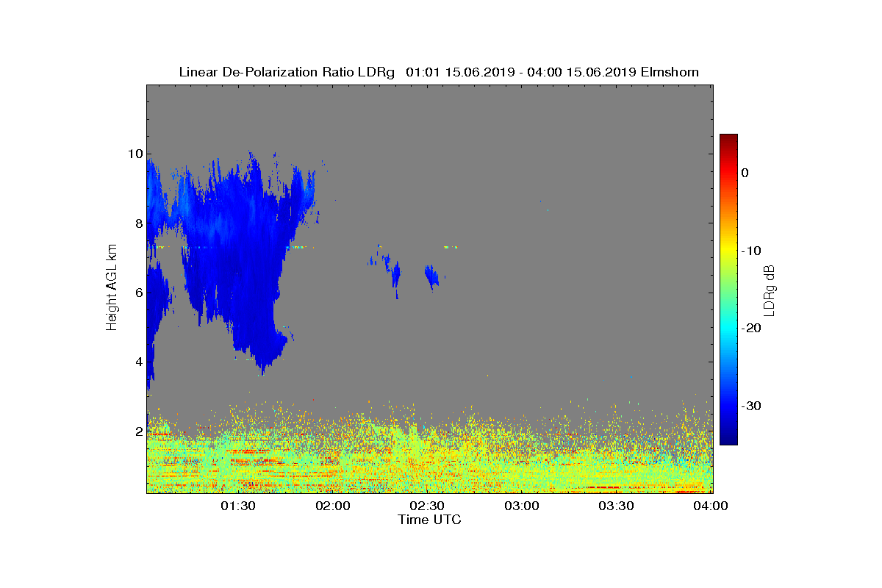The image size is (882, 588).
Task: Click the 03:00 time tick label
Action: (522, 506)
